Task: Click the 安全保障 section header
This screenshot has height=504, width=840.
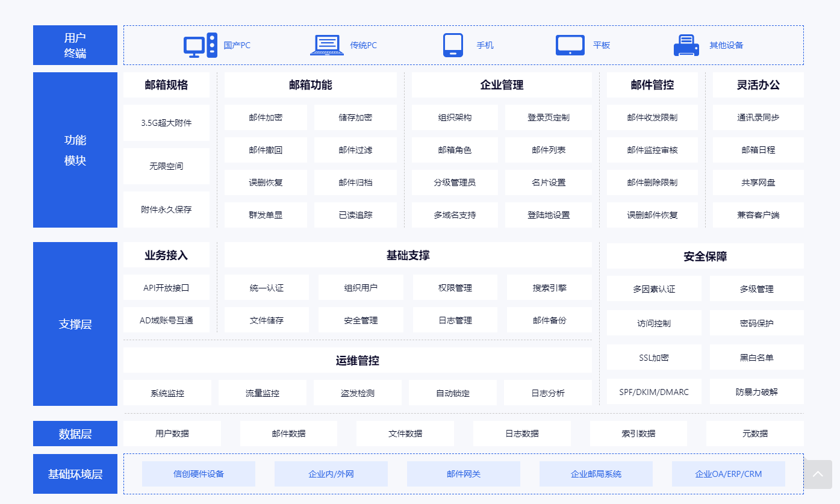Action: tap(705, 255)
